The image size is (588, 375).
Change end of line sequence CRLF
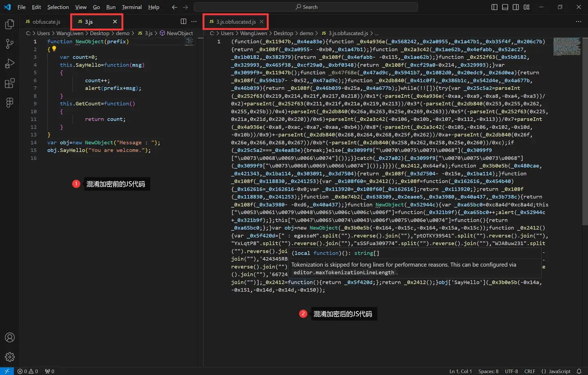point(530,371)
